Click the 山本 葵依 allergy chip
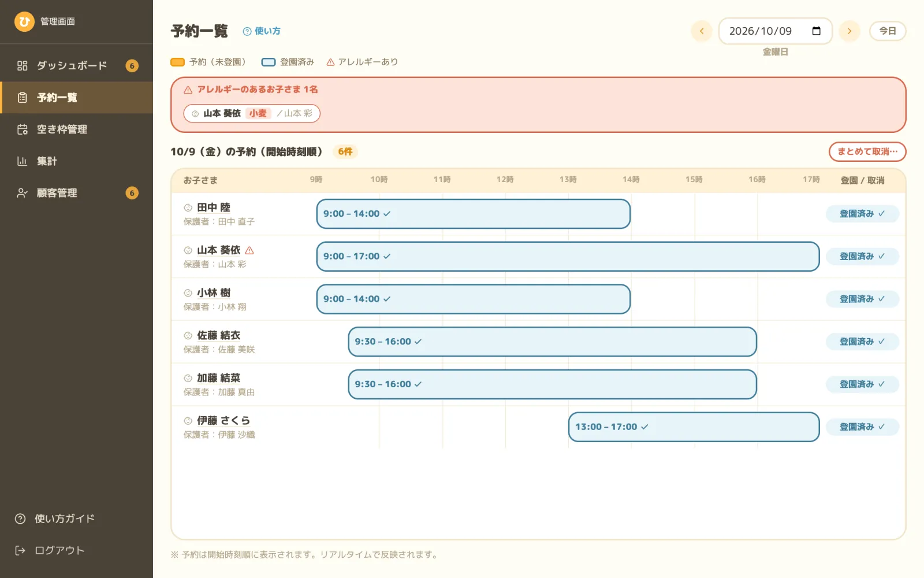This screenshot has height=578, width=924. [x=252, y=113]
